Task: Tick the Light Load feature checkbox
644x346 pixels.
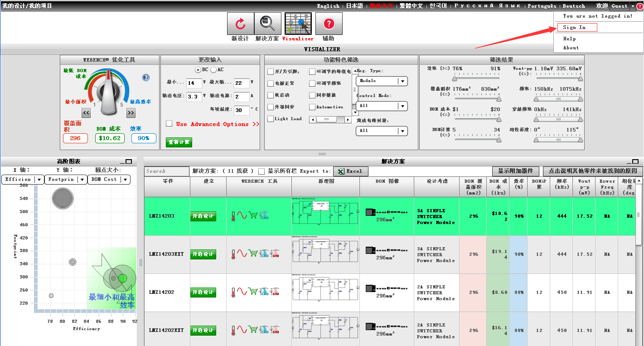Action: pos(271,119)
